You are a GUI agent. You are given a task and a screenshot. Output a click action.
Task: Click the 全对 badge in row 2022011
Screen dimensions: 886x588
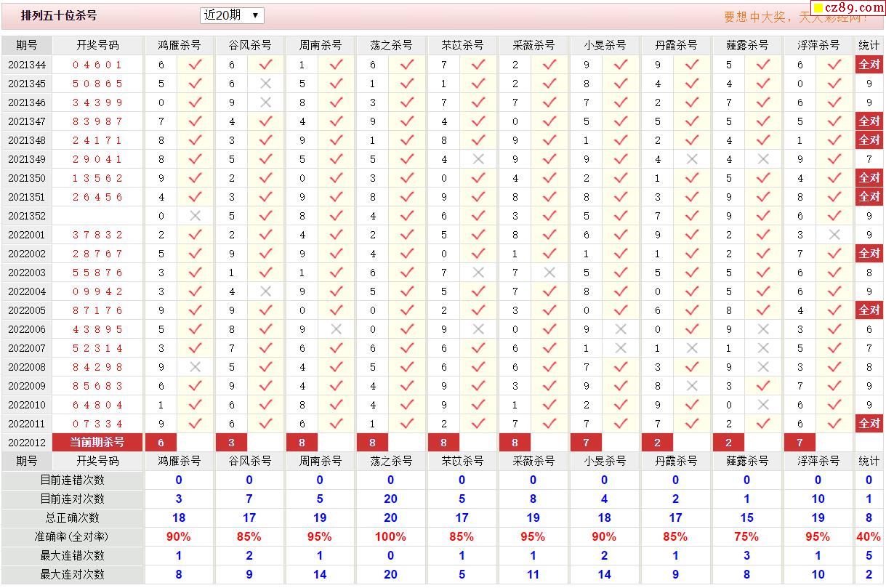pos(869,423)
